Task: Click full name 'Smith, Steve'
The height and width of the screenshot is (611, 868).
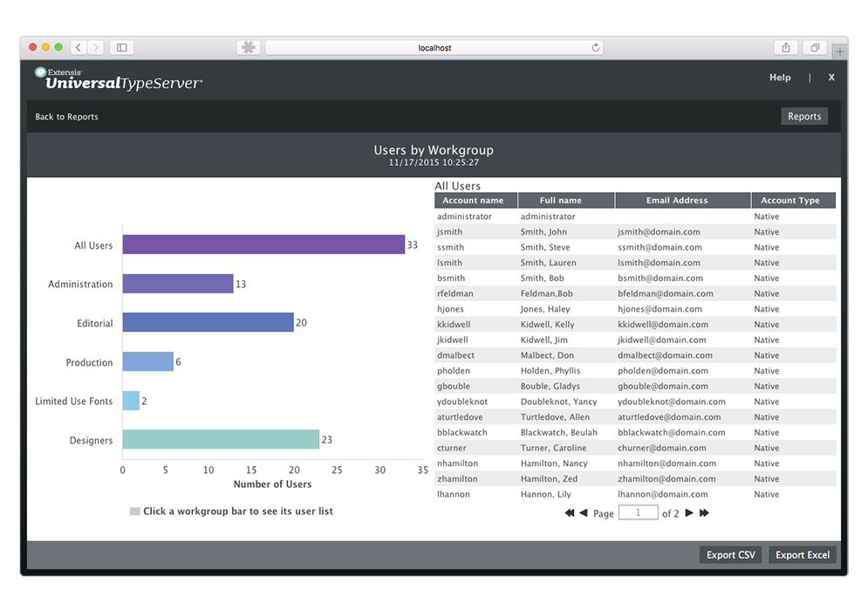Action: click(x=544, y=248)
